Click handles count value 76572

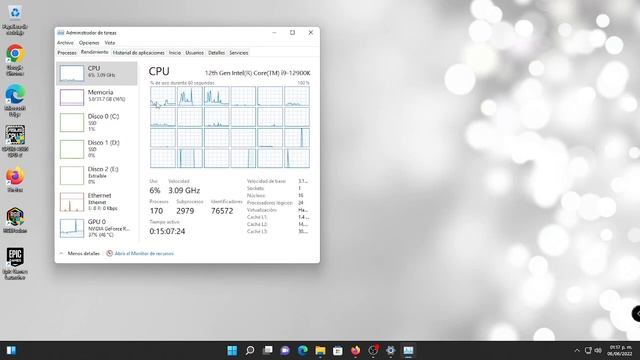tap(222, 211)
